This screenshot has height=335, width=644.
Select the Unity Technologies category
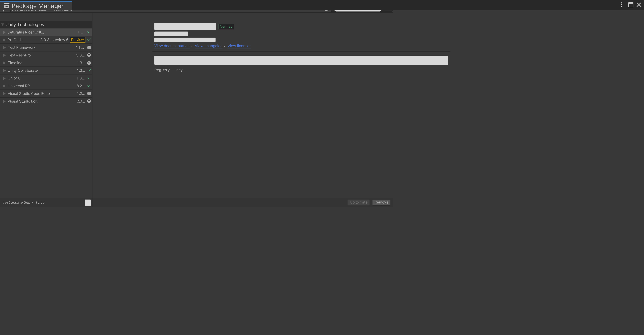[x=24, y=24]
